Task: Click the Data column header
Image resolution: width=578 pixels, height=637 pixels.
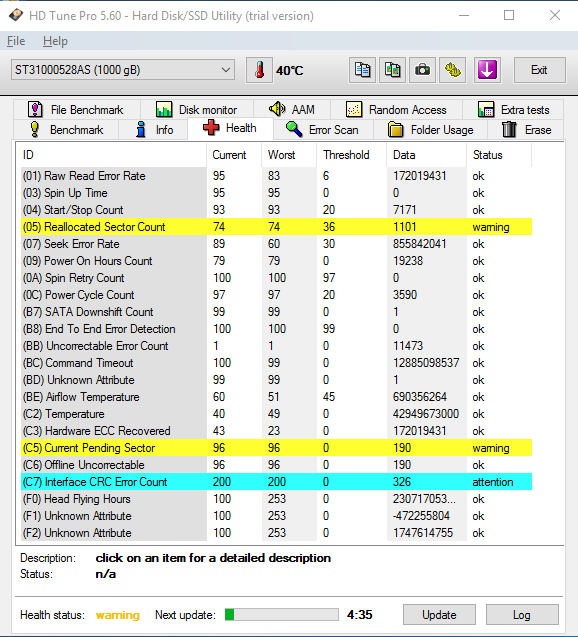Action: pyautogui.click(x=426, y=155)
